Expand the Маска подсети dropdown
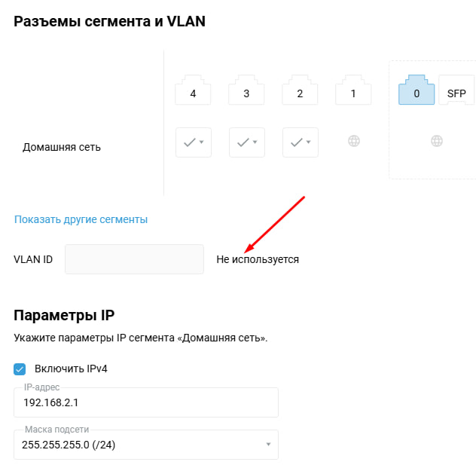476x465 pixels. pyautogui.click(x=146, y=445)
